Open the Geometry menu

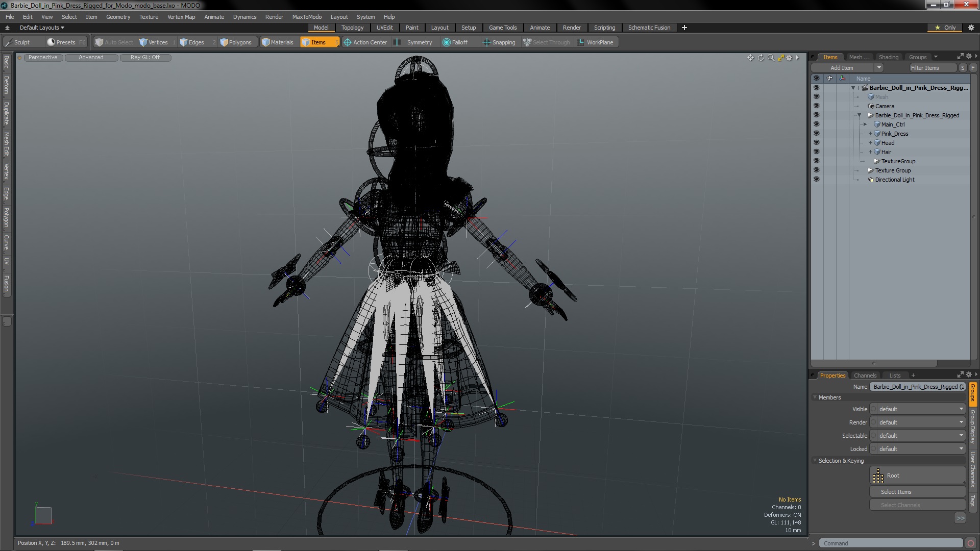(x=118, y=17)
